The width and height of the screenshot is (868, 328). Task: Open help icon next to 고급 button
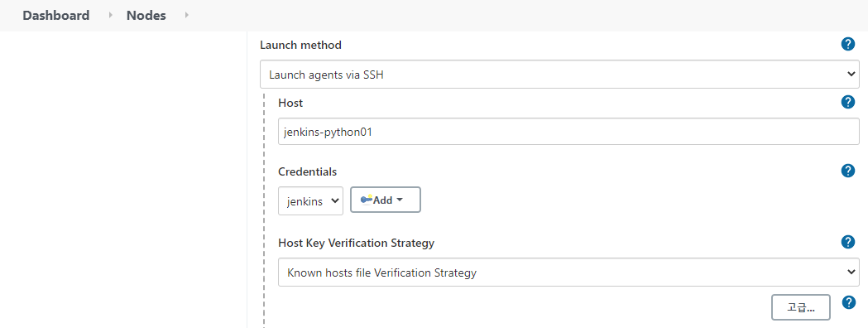pos(849,302)
